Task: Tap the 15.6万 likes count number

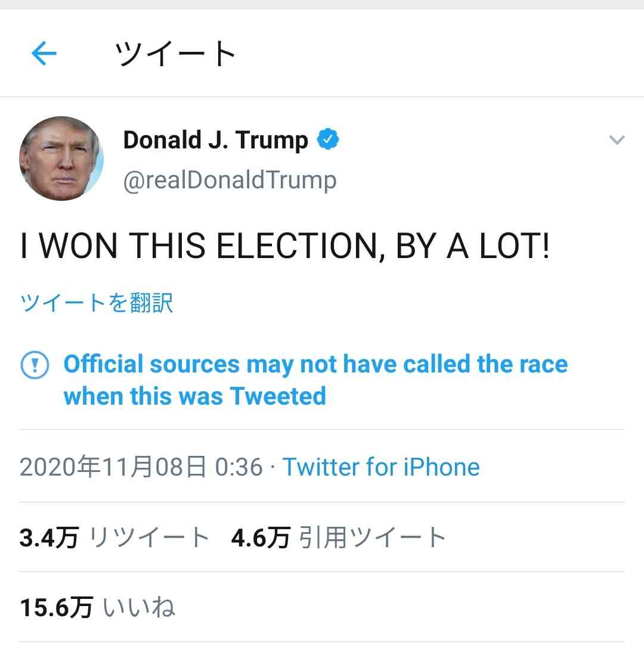Action: point(57,608)
